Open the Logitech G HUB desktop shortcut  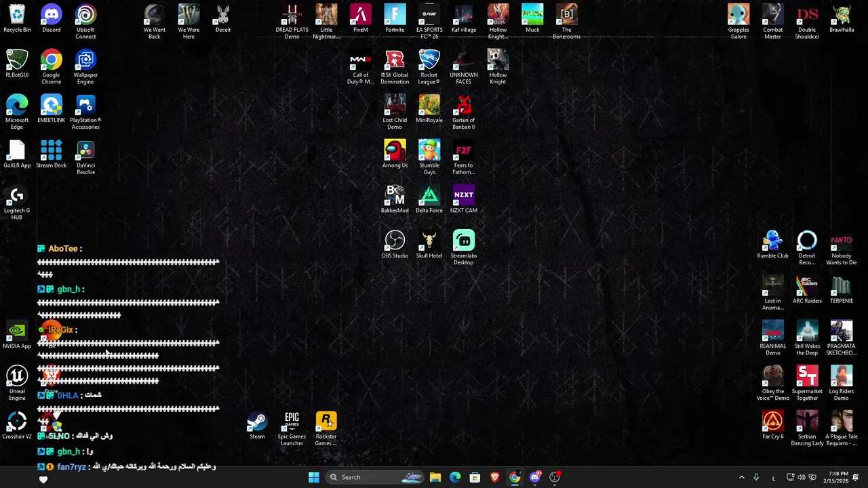[x=17, y=203]
